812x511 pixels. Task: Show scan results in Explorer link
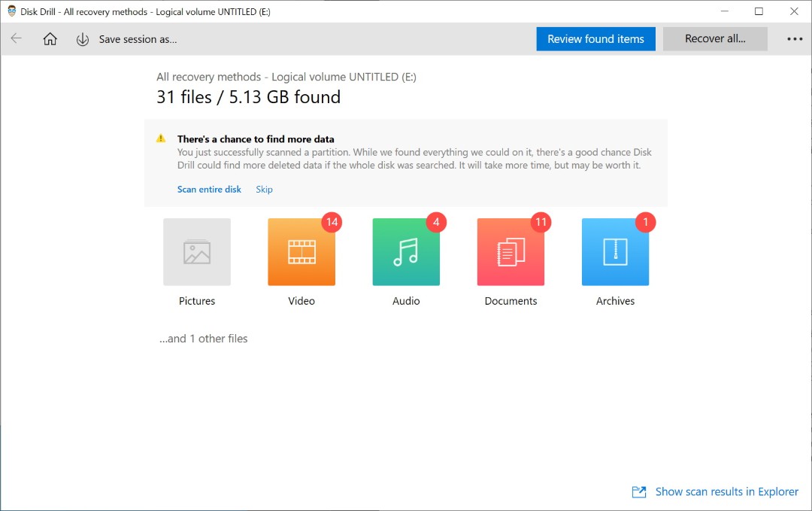click(726, 492)
